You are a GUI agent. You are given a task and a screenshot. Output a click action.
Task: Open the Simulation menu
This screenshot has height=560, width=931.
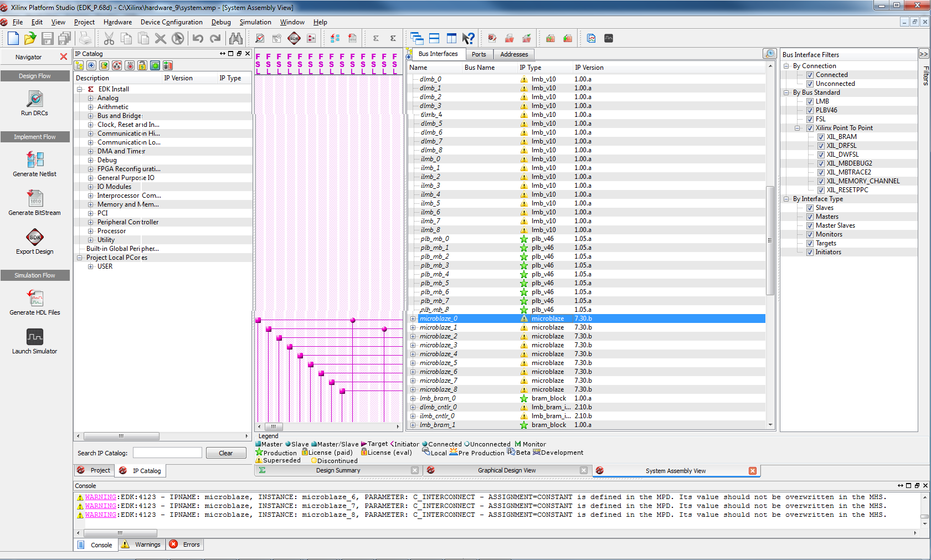(x=255, y=22)
